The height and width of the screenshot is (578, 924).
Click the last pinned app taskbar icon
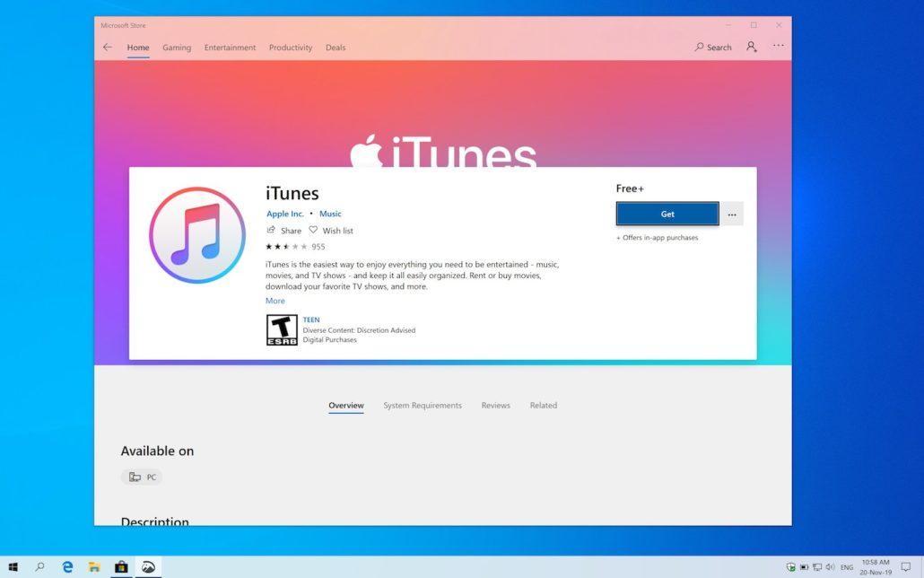[x=148, y=567]
